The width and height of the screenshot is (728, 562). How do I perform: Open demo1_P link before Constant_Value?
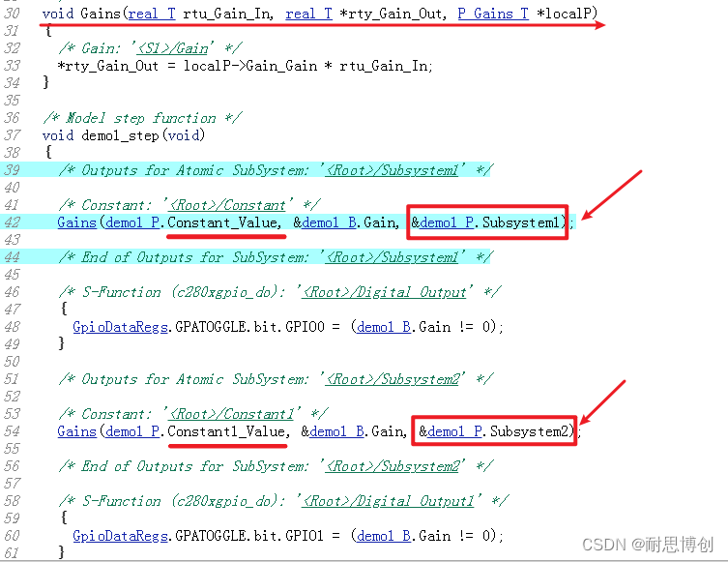[x=132, y=222]
